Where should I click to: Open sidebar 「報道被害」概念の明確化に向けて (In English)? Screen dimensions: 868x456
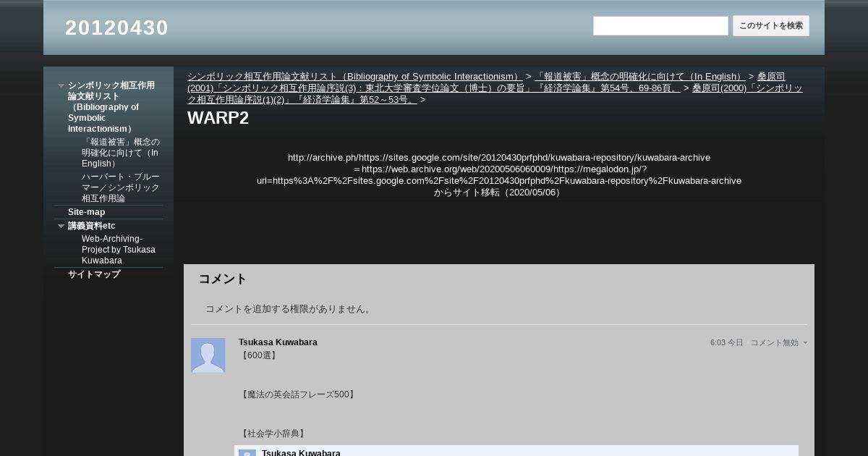[x=121, y=153]
